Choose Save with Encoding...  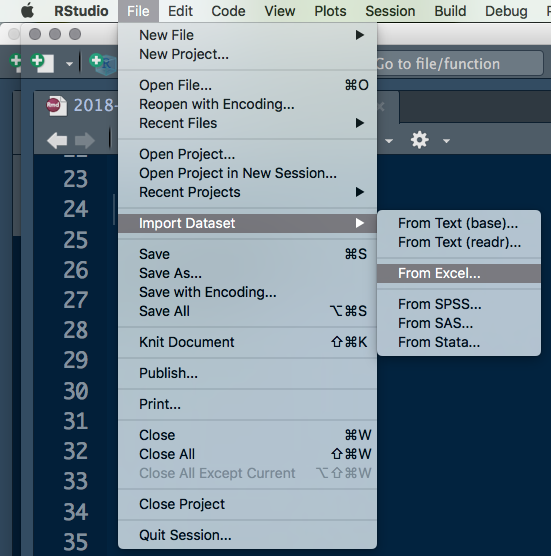pyautogui.click(x=247, y=293)
